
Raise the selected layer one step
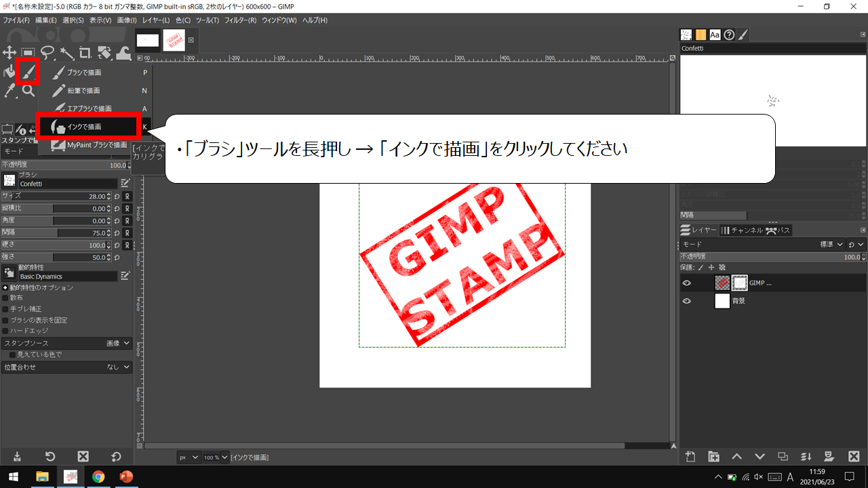click(x=736, y=457)
